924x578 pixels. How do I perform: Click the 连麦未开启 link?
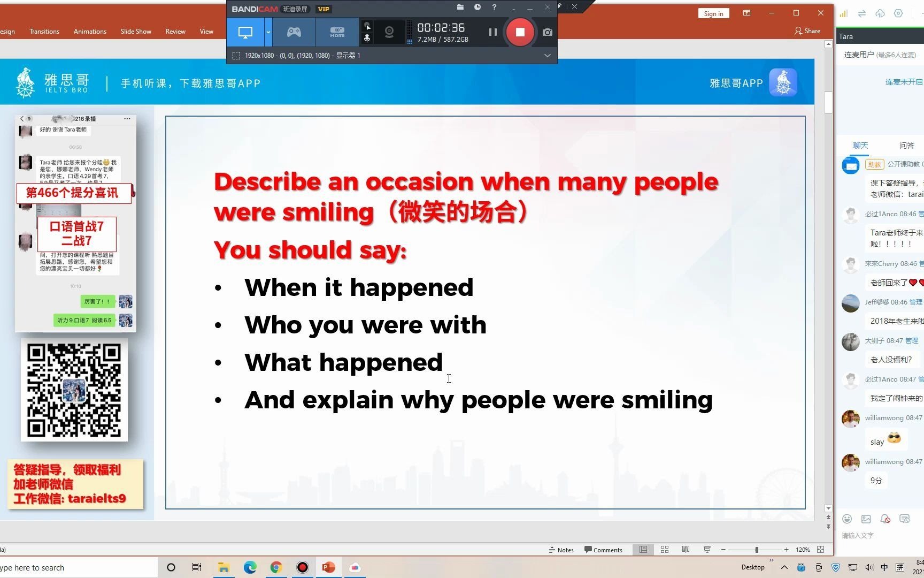tap(904, 82)
